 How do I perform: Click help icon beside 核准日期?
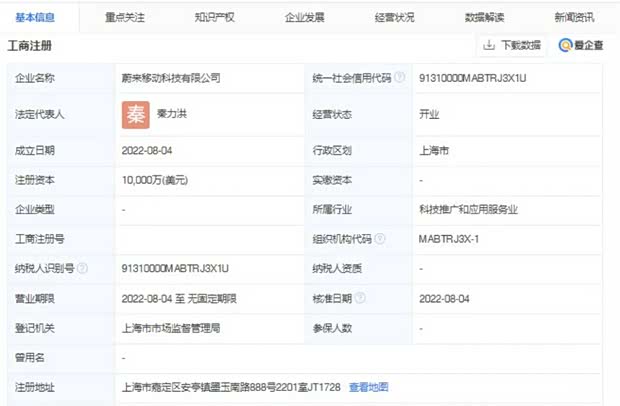click(359, 298)
